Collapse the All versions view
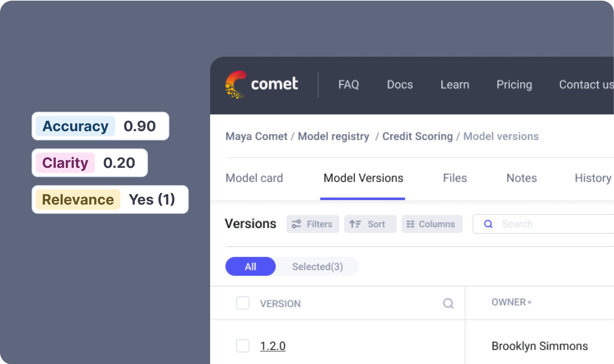Viewport: 614px width, 364px height. pyautogui.click(x=250, y=266)
